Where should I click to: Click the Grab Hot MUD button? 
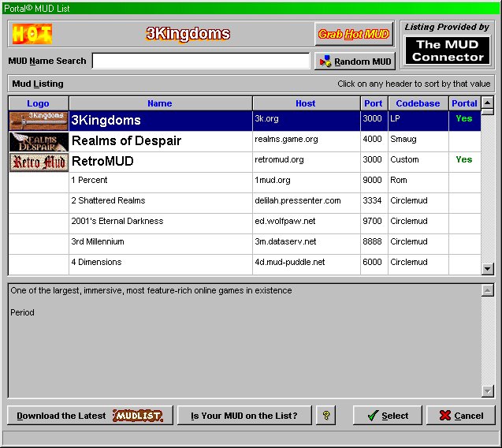coord(354,34)
